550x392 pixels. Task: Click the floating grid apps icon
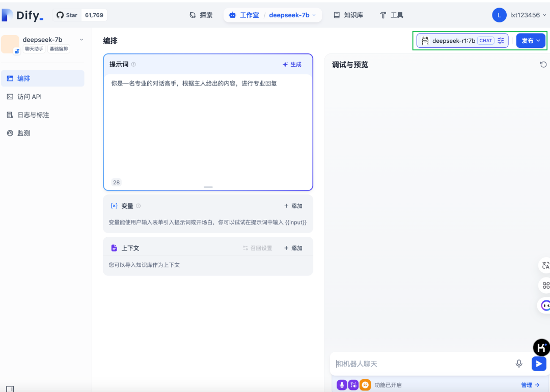coord(545,286)
